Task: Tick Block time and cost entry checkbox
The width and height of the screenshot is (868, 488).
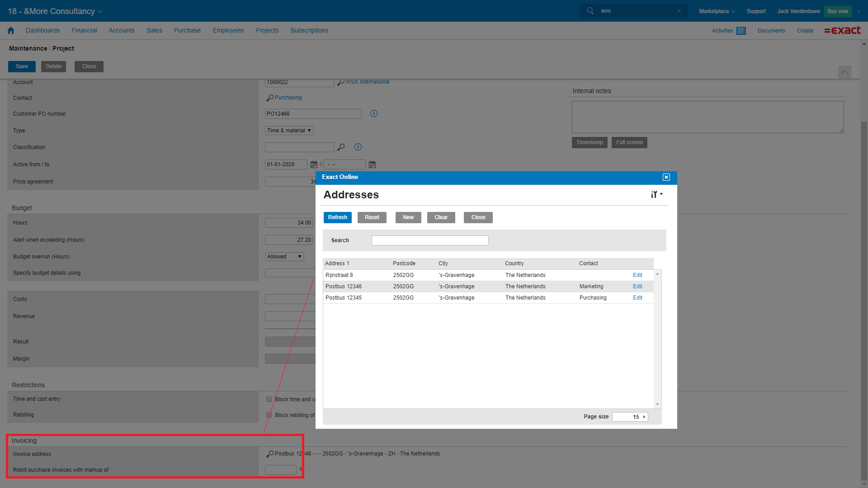Action: [x=269, y=399]
